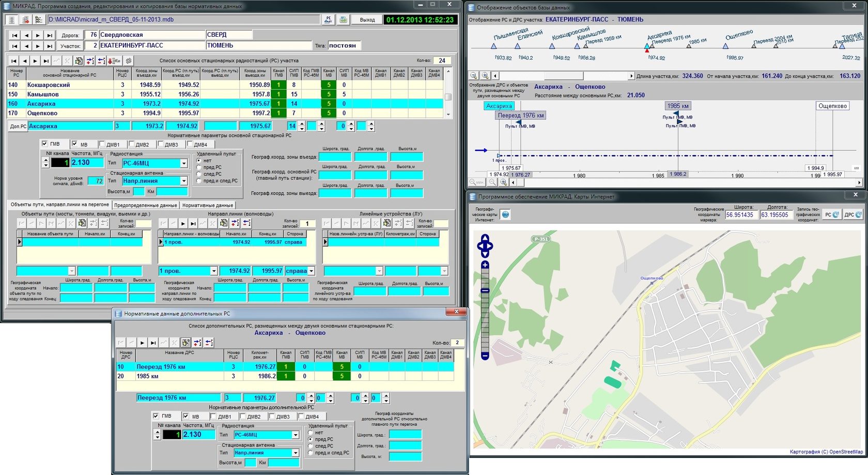Click the internet maps globe icon
This screenshot has height=475, width=868.
coord(505,214)
